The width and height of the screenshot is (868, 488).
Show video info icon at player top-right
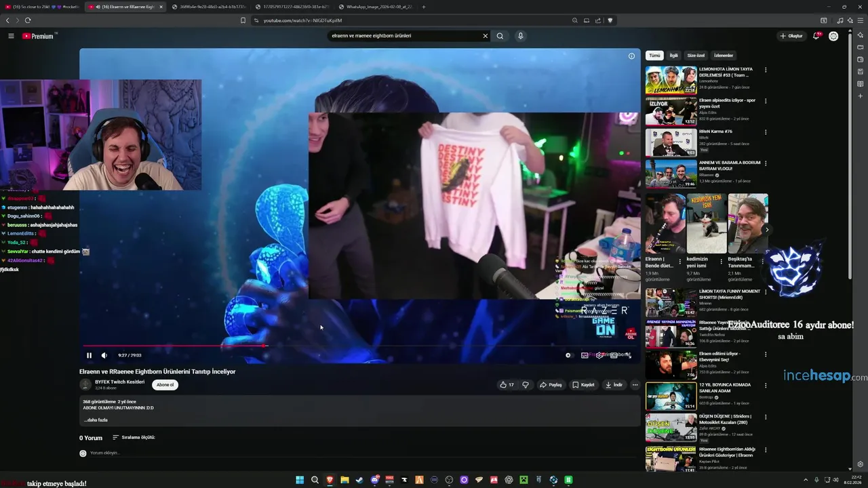(631, 56)
